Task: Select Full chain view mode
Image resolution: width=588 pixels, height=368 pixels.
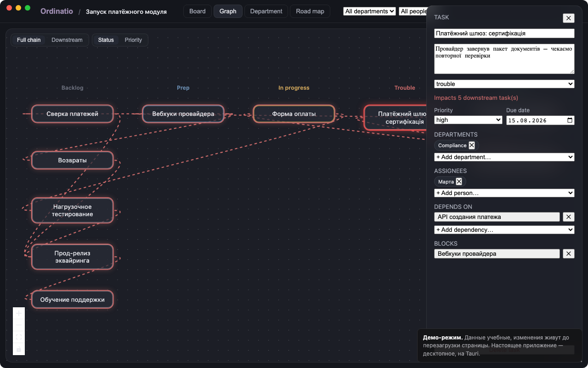Action: coord(29,40)
